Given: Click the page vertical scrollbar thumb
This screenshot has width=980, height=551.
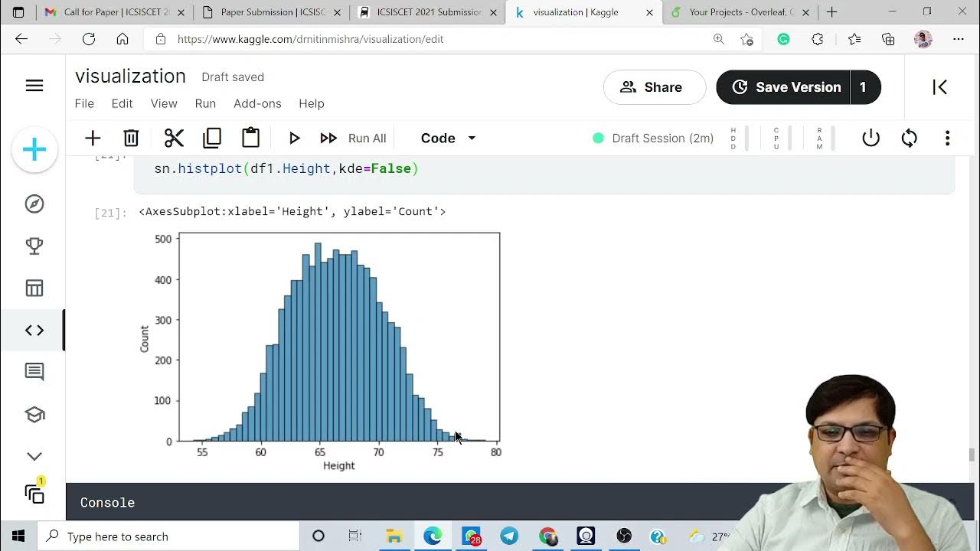Looking at the screenshot, I should coord(972,455).
